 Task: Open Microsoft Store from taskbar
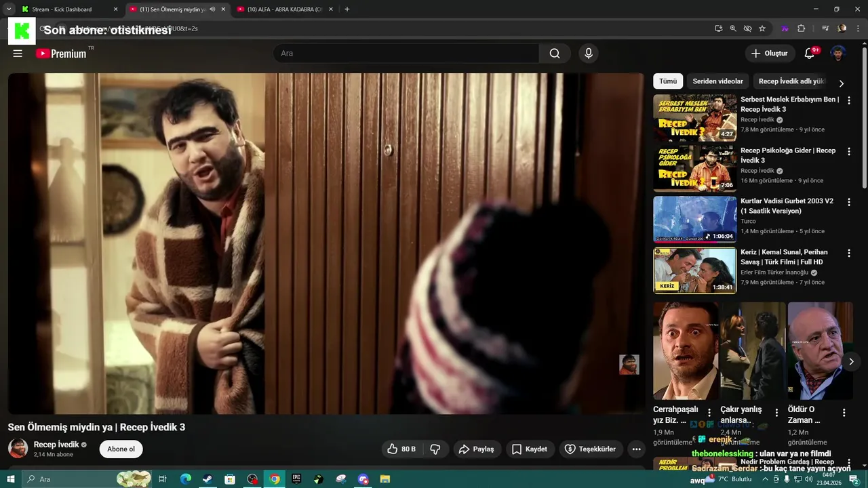click(x=230, y=479)
